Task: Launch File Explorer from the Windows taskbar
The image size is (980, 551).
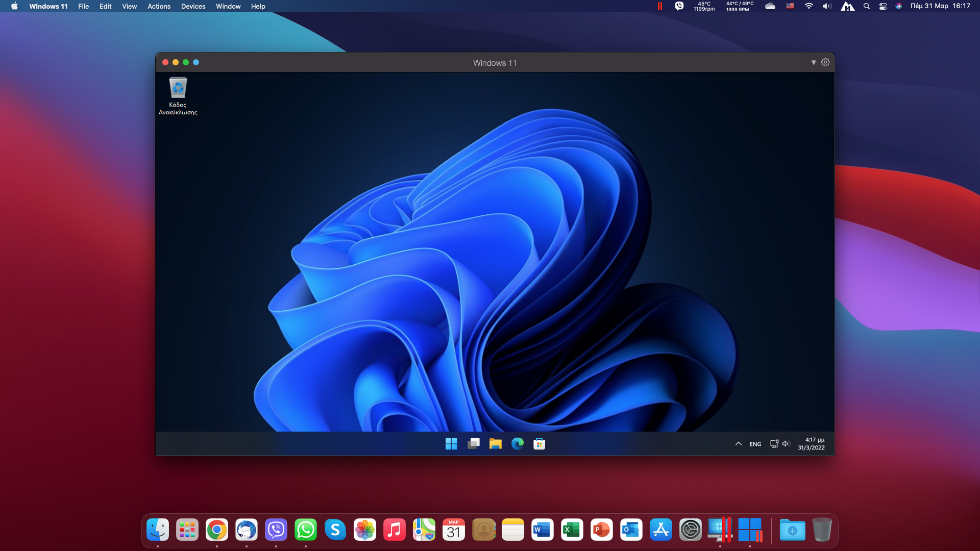Action: [495, 444]
